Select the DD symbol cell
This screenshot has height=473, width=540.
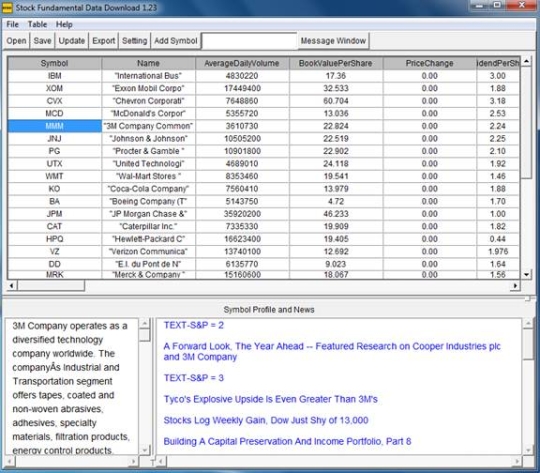[x=54, y=264]
